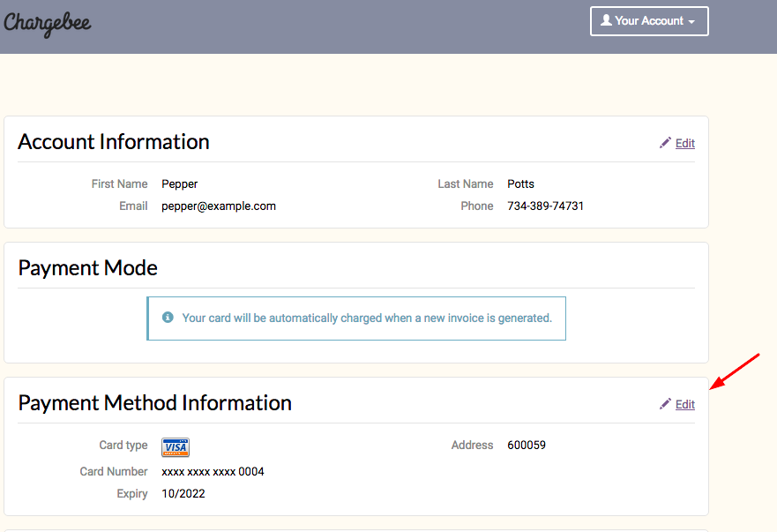777x532 pixels.
Task: Open the Edit link for Account Information
Action: [x=685, y=143]
